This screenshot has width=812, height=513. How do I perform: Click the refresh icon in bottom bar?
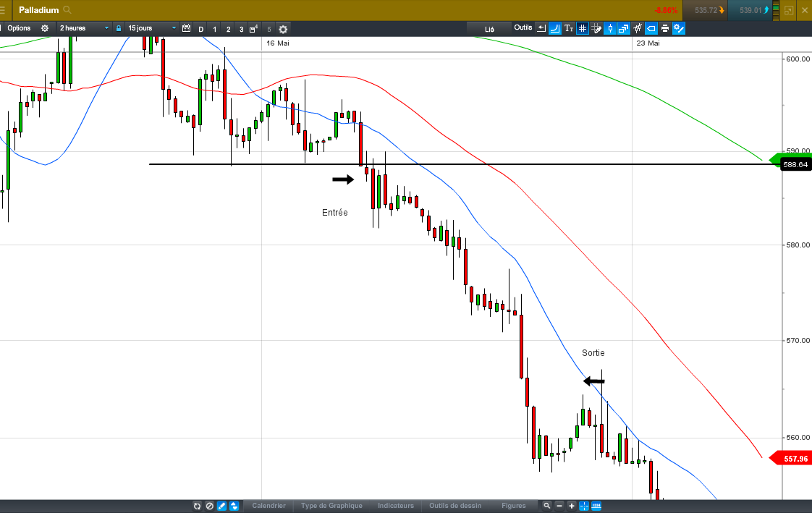[198, 506]
